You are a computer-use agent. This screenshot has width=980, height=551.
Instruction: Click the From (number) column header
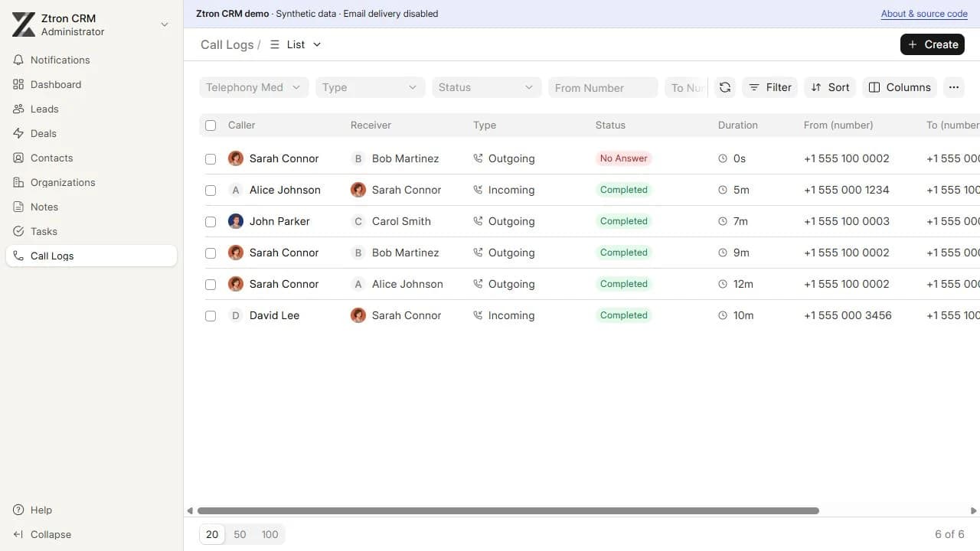838,125
